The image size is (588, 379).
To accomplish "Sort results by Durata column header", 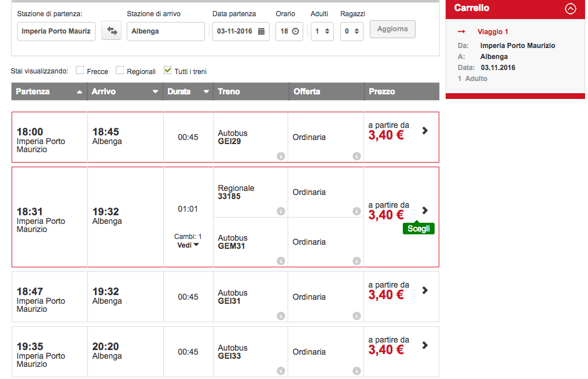I will click(187, 91).
